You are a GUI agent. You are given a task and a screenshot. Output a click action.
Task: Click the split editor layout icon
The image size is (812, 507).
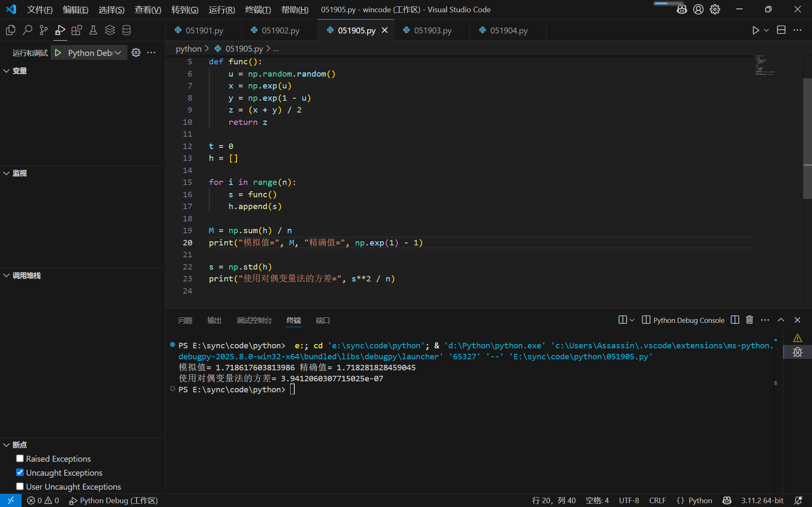tap(781, 30)
